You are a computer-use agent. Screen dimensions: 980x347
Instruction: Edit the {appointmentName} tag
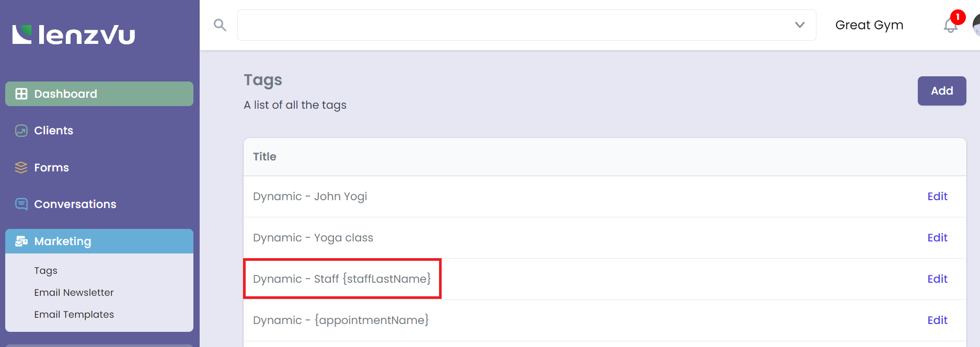(x=937, y=320)
